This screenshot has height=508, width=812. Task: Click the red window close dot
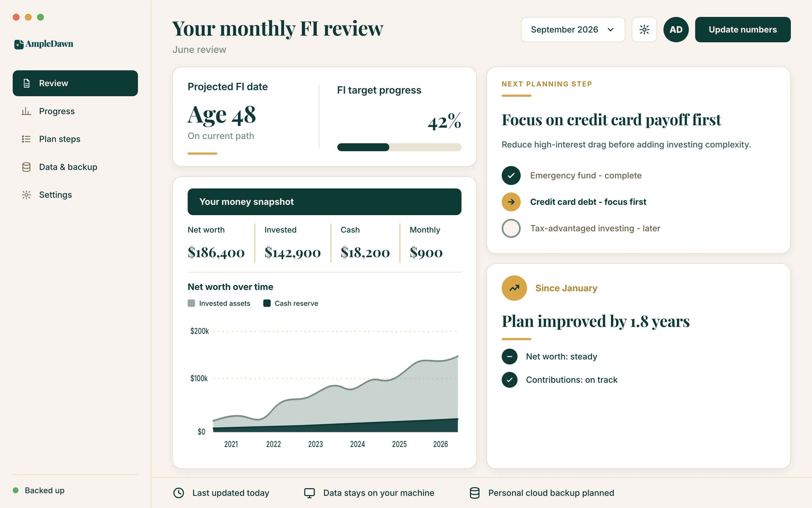(x=16, y=17)
